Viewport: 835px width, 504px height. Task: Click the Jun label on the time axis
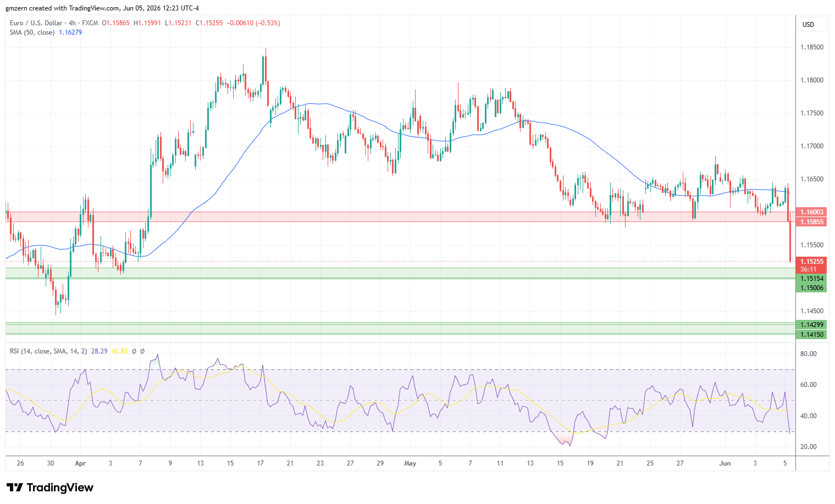tap(725, 463)
